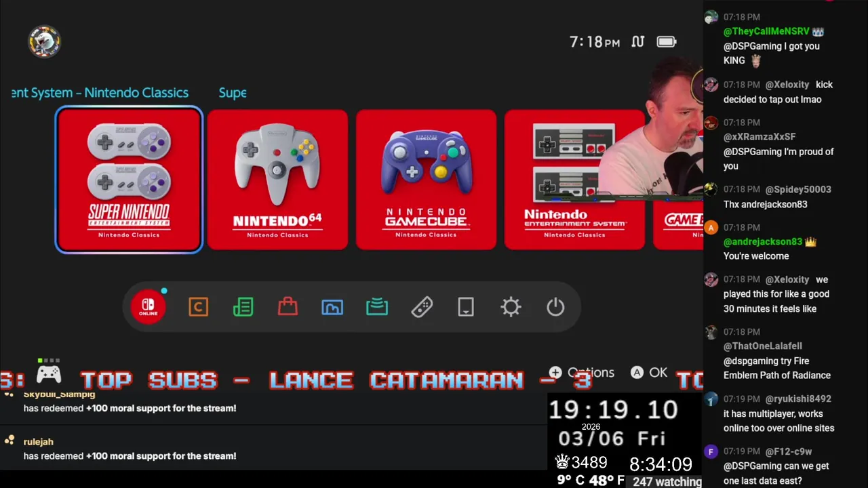Open the Album icon

332,308
